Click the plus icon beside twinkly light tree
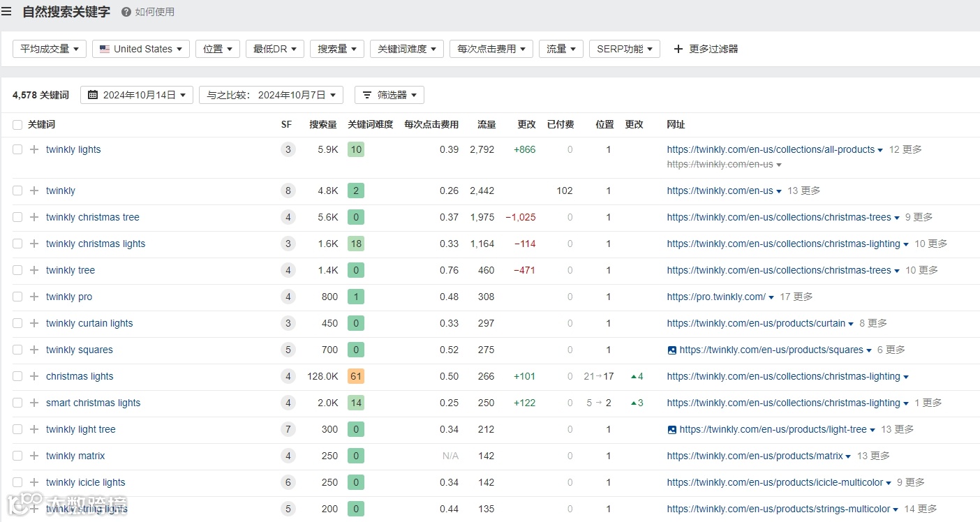The height and width of the screenshot is (522, 980). click(x=34, y=429)
